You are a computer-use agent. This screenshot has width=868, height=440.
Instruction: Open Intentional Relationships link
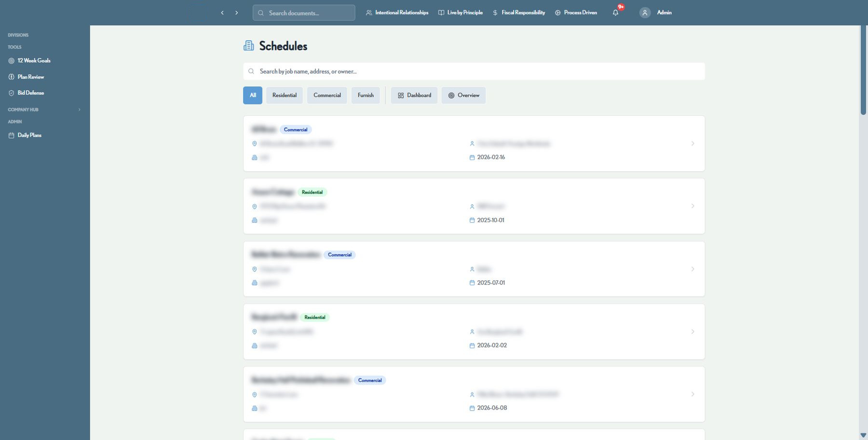397,13
